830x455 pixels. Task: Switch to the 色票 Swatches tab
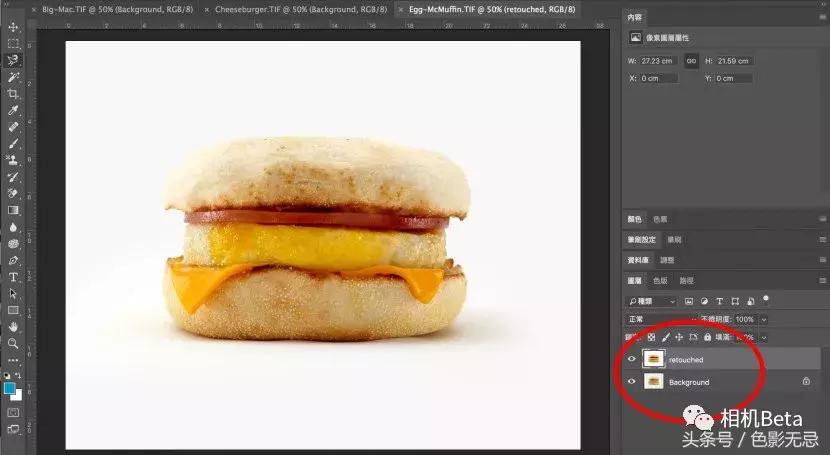point(660,219)
